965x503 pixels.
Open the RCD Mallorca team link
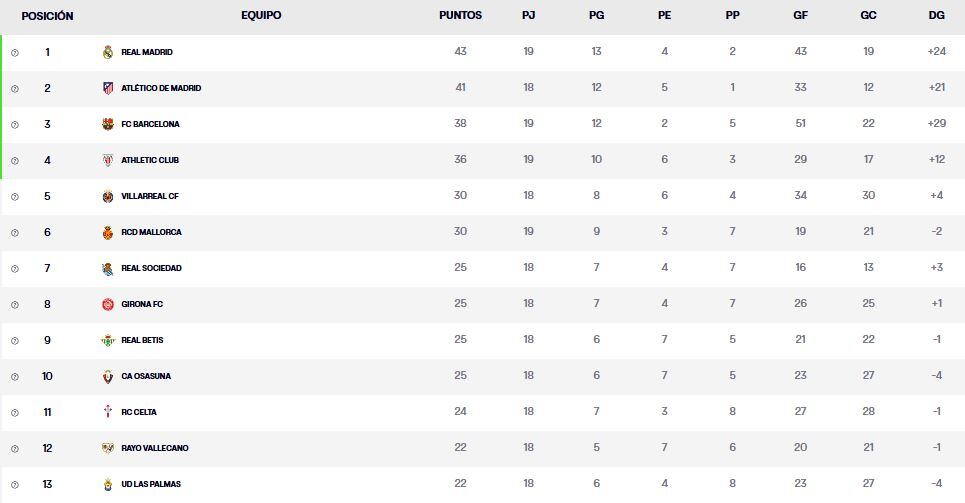coord(151,232)
